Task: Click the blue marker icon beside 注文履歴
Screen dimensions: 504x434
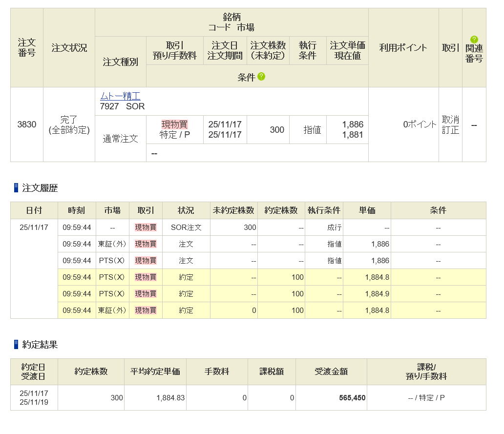Action: (16, 188)
